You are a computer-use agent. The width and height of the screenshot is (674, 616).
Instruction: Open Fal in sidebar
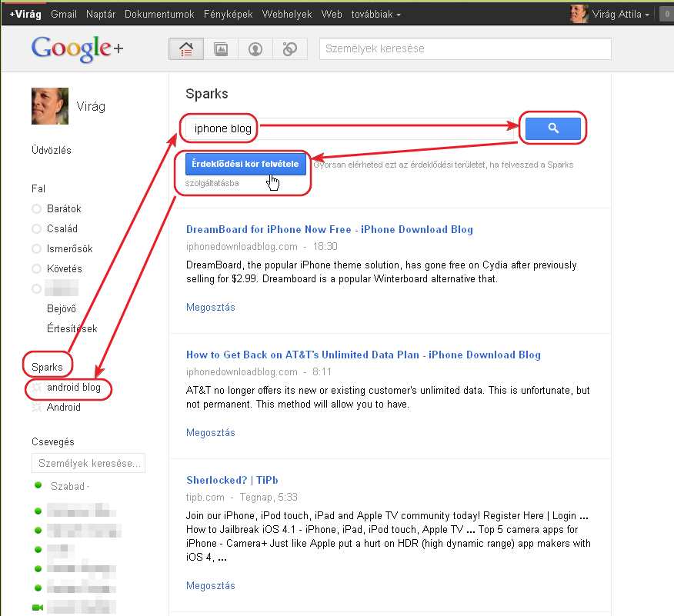[x=38, y=188]
